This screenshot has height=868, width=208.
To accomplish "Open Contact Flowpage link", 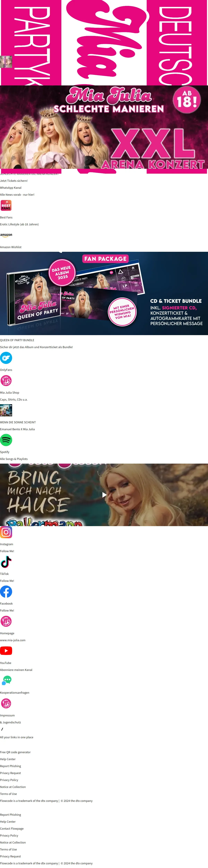I will tap(12, 829).
